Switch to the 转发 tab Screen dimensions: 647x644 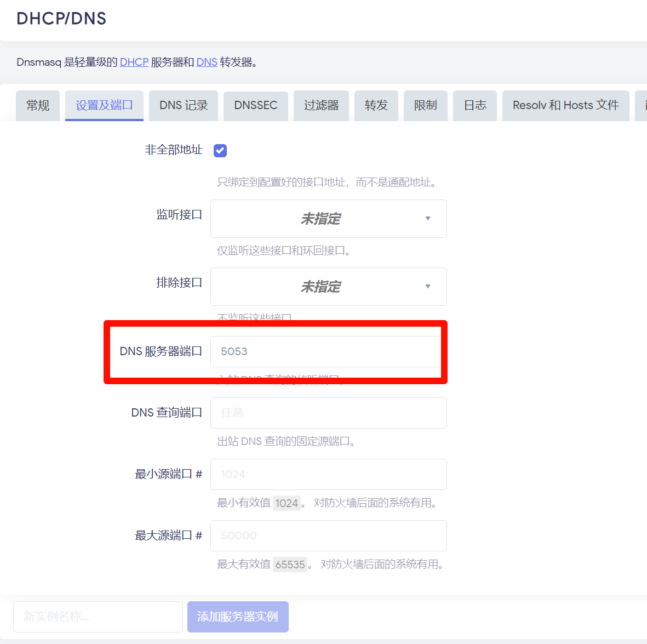(376, 105)
